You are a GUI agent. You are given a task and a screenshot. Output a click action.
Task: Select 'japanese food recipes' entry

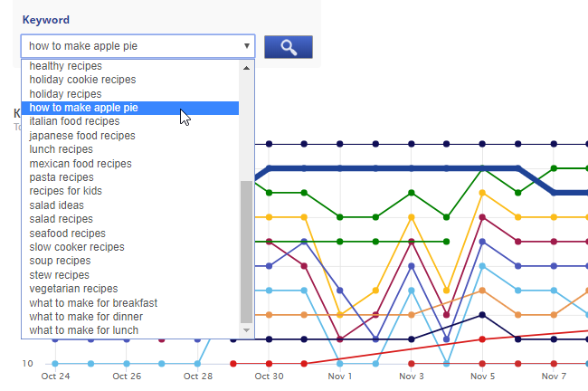(x=81, y=136)
